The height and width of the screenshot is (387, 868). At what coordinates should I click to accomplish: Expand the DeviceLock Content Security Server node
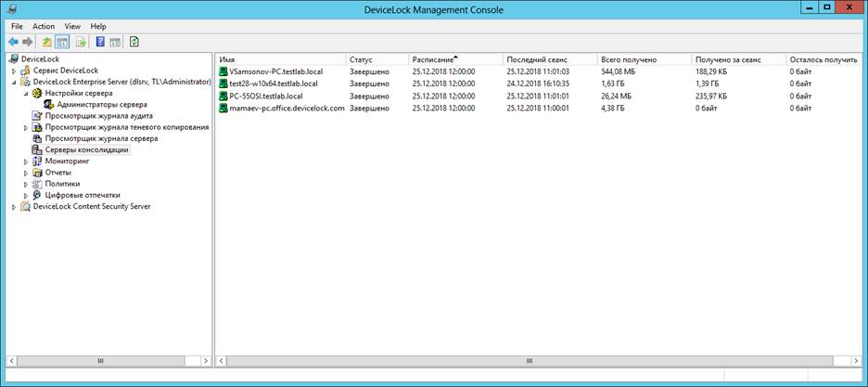[14, 207]
